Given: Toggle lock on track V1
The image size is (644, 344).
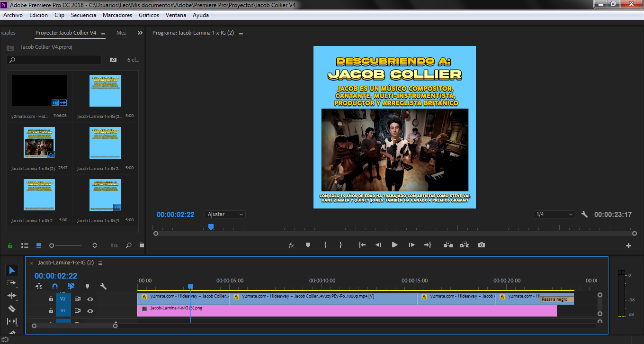Looking at the screenshot, I should [x=51, y=311].
